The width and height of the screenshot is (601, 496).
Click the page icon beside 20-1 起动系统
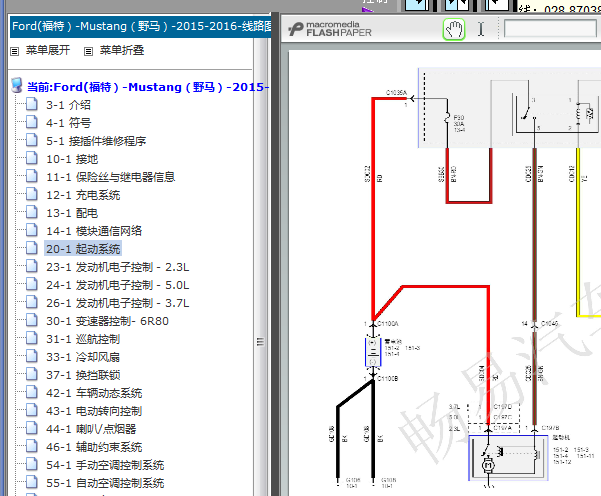[32, 248]
